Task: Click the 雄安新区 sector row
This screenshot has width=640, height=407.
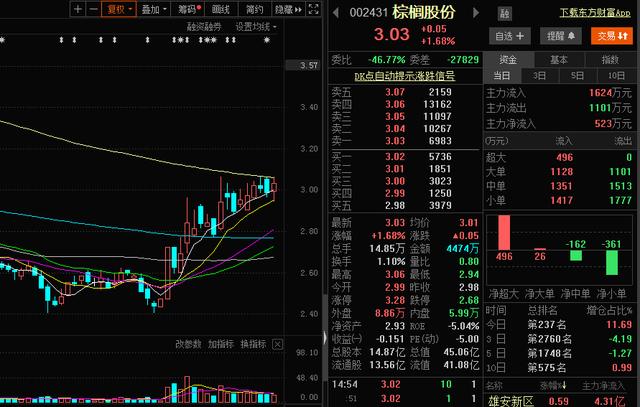Action: 559,401
